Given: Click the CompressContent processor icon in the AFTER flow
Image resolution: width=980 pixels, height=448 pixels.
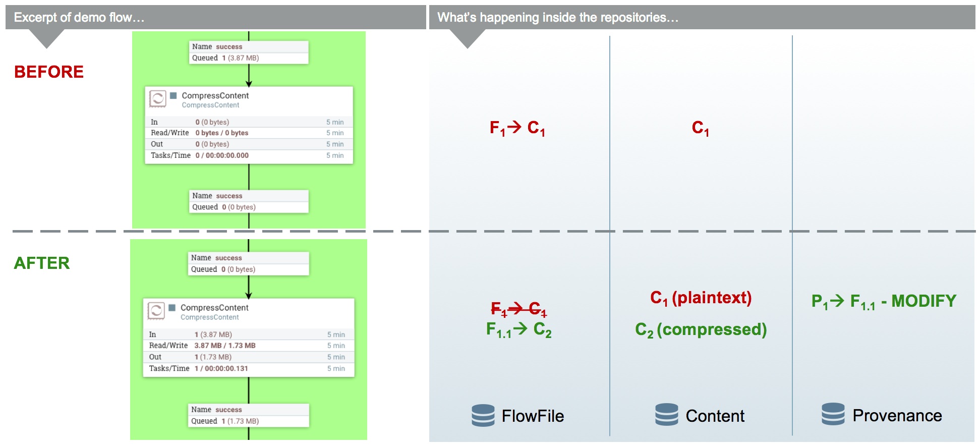Looking at the screenshot, I should tap(156, 311).
